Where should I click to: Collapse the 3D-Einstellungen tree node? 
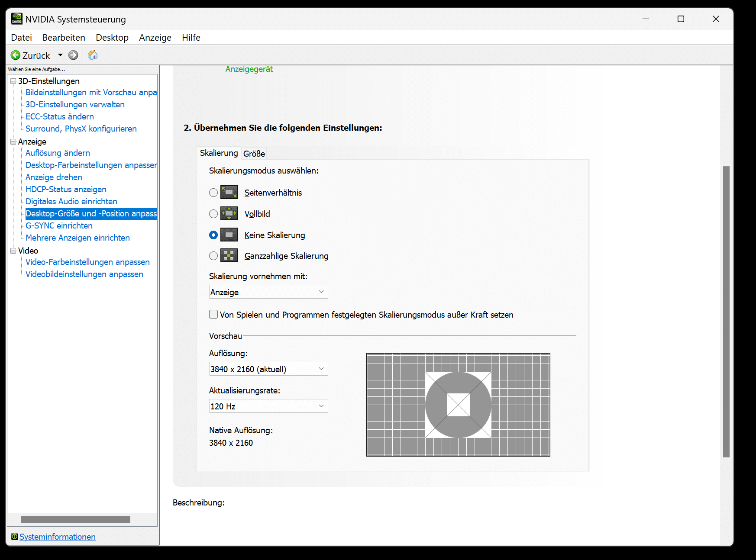(x=13, y=81)
